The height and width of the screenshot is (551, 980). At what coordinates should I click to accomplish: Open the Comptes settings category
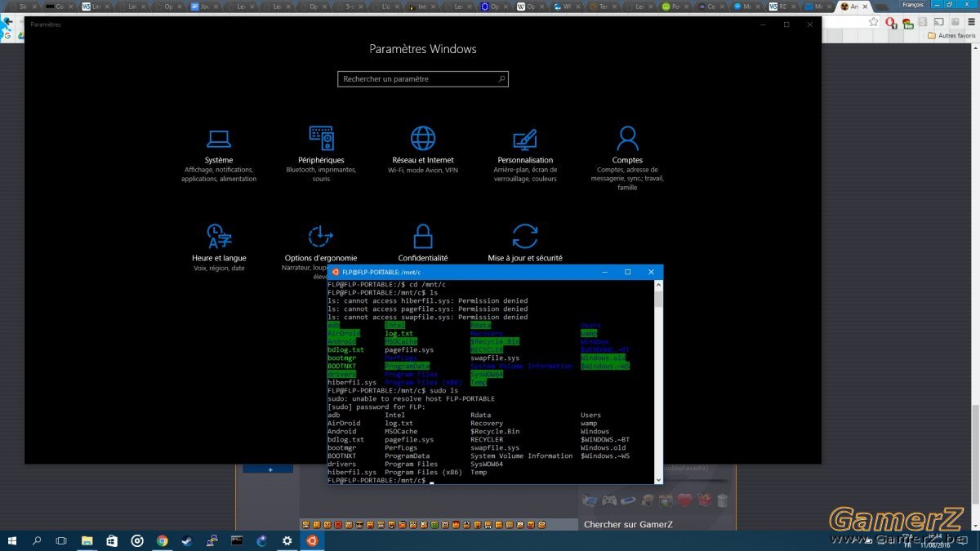[x=627, y=158]
